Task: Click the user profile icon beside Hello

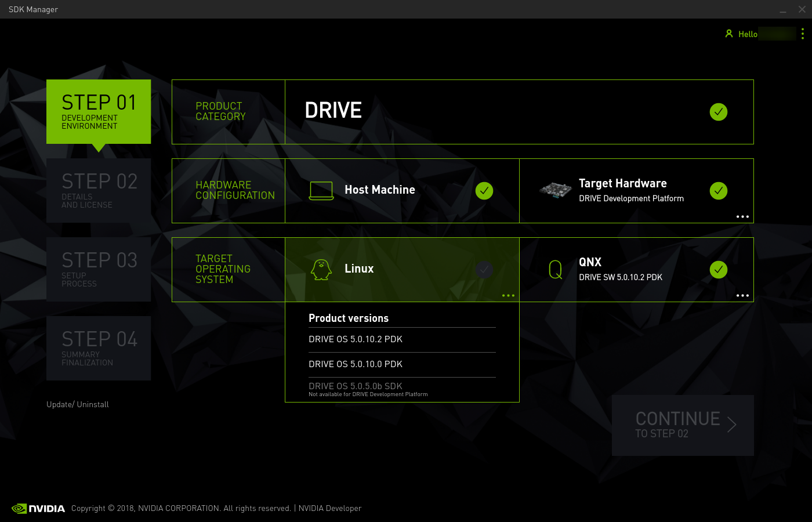Action: tap(729, 34)
